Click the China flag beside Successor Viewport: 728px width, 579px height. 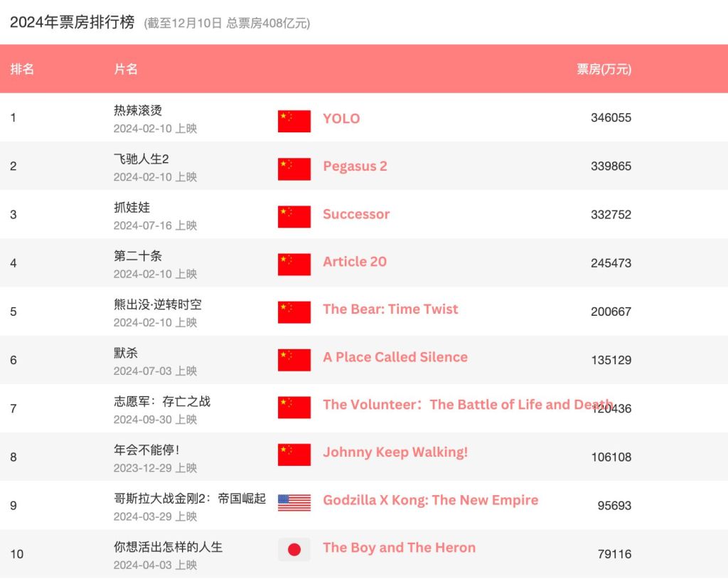(x=294, y=216)
